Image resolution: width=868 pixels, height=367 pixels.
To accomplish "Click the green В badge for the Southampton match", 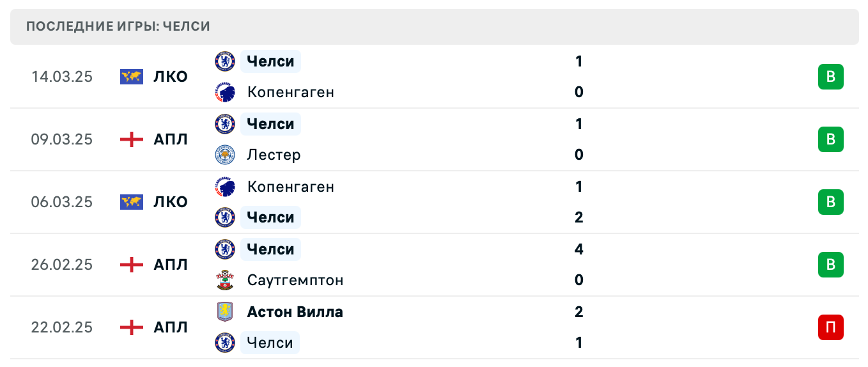I will pyautogui.click(x=831, y=265).
